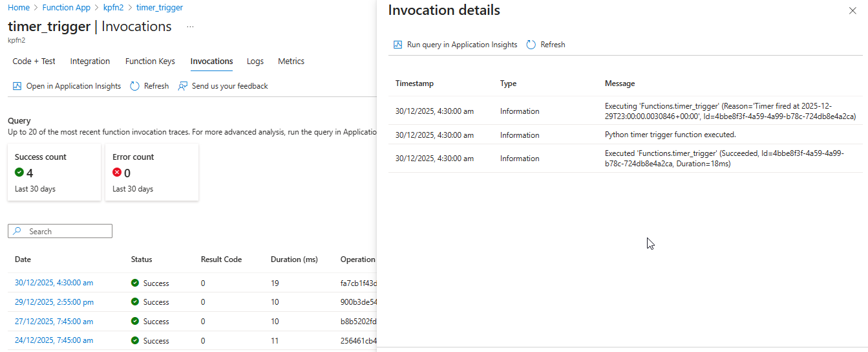868x352 pixels.
Task: Open invocation 27/12/2025, 7:45:00 am
Action: (54, 322)
